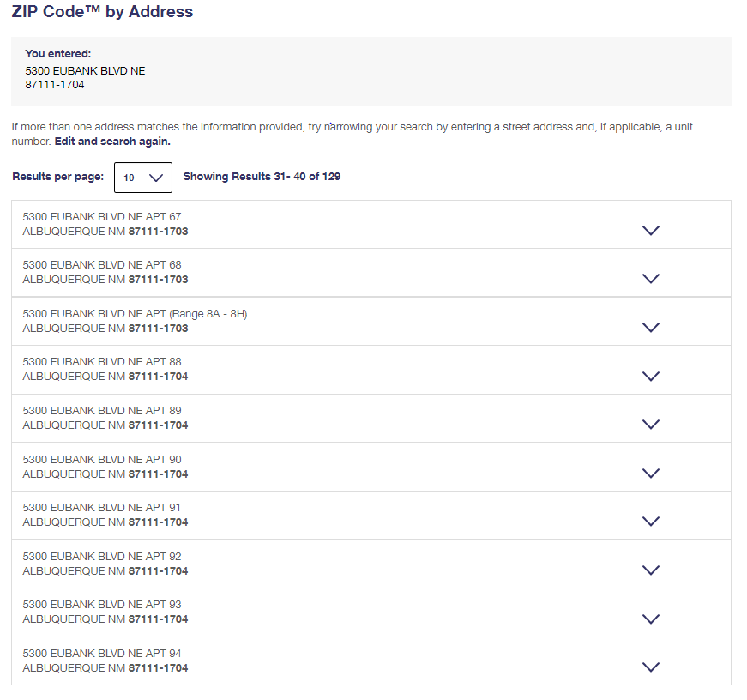
Task: Click the Results per page label
Action: pos(58,177)
